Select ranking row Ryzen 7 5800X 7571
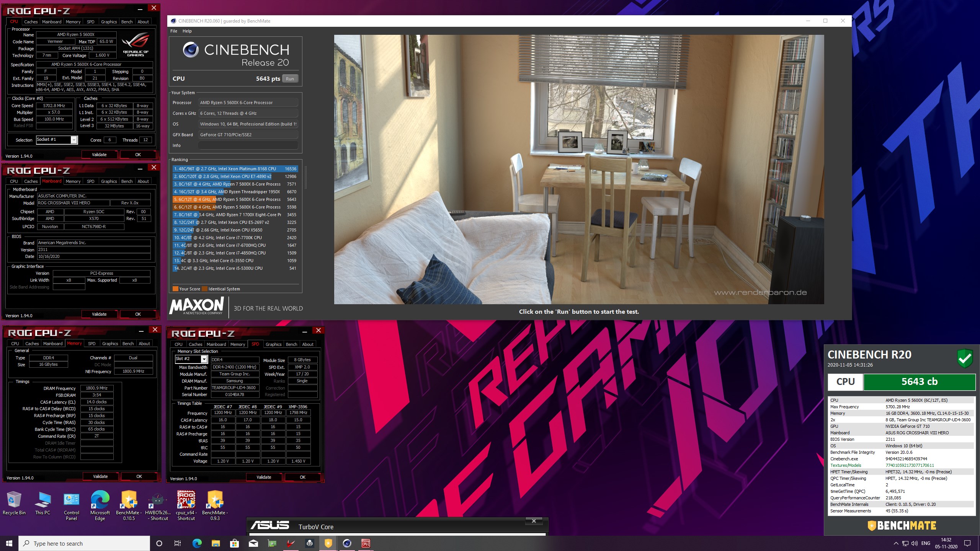980x551 pixels. coord(235,184)
